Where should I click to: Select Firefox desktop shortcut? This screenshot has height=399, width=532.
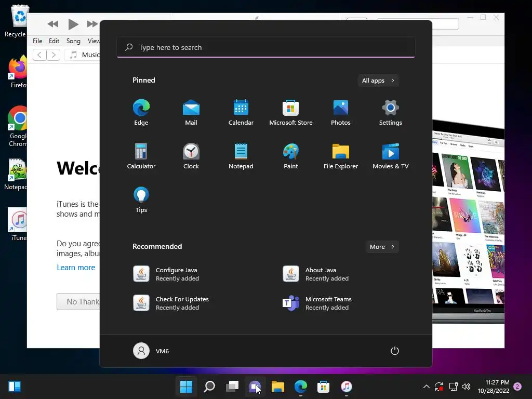(18, 72)
